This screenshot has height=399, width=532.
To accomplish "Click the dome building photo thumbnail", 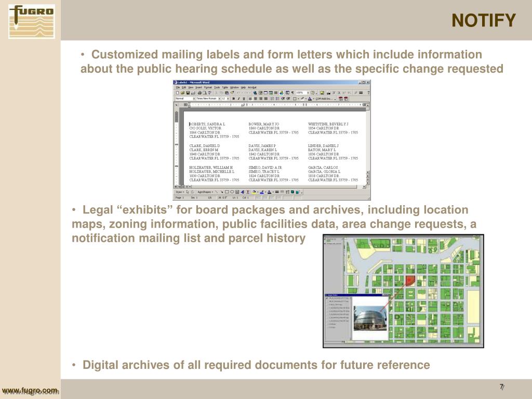I will pyautogui.click(x=369, y=317).
